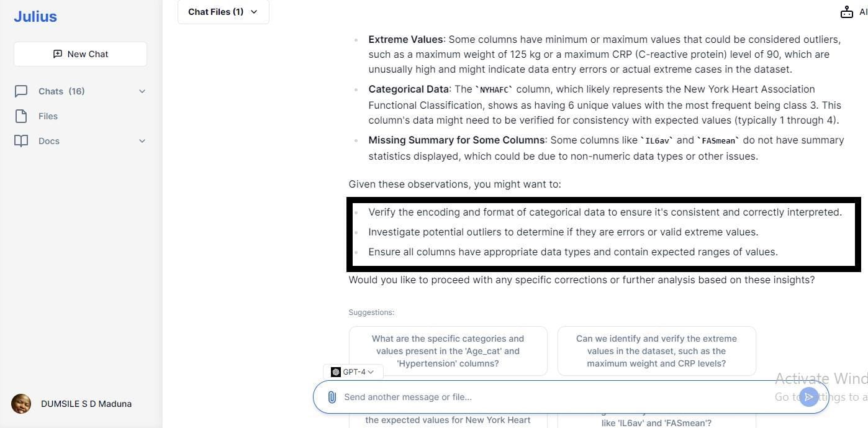Open the GPT-4 model selector dropdown
Viewport: 868px width, 428px height.
(x=353, y=372)
